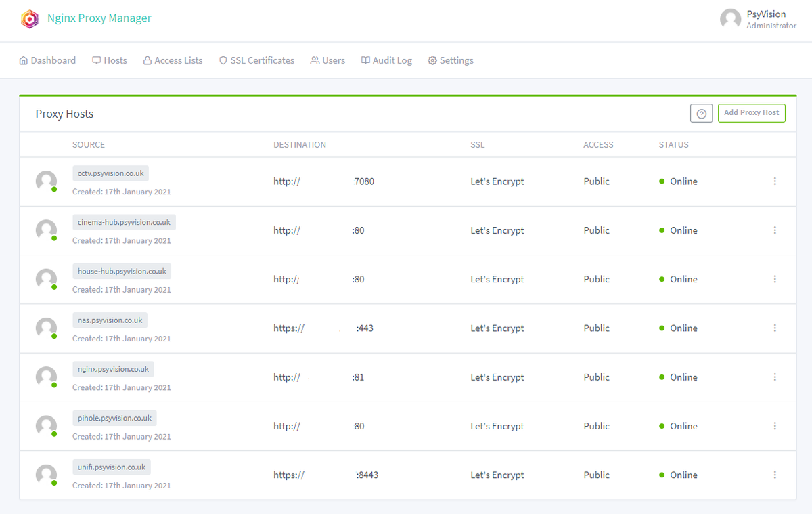Click Let's Encrypt in the nas row
812x514 pixels.
tap(497, 328)
